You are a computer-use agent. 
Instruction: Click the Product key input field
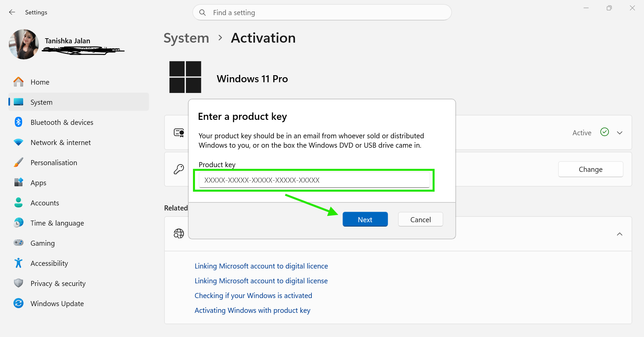(314, 180)
